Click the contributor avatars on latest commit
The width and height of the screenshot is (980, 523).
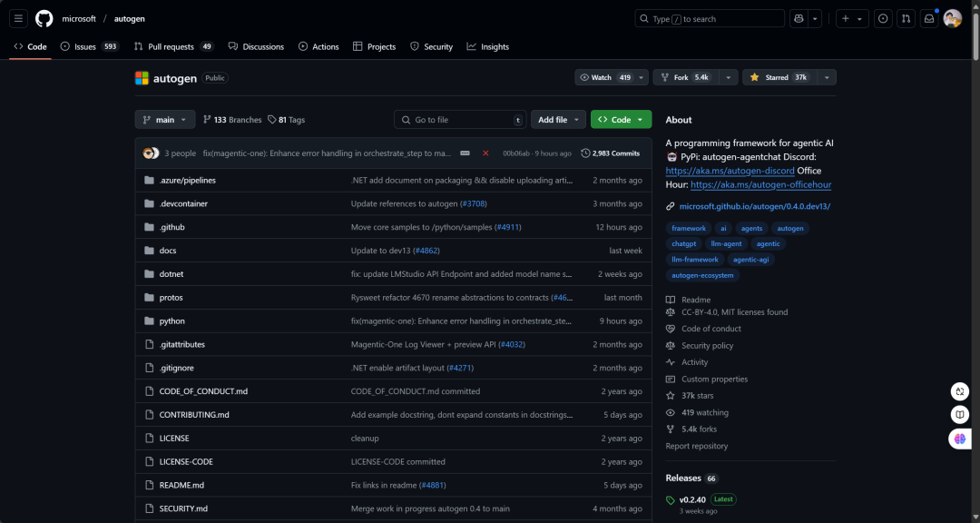point(152,153)
